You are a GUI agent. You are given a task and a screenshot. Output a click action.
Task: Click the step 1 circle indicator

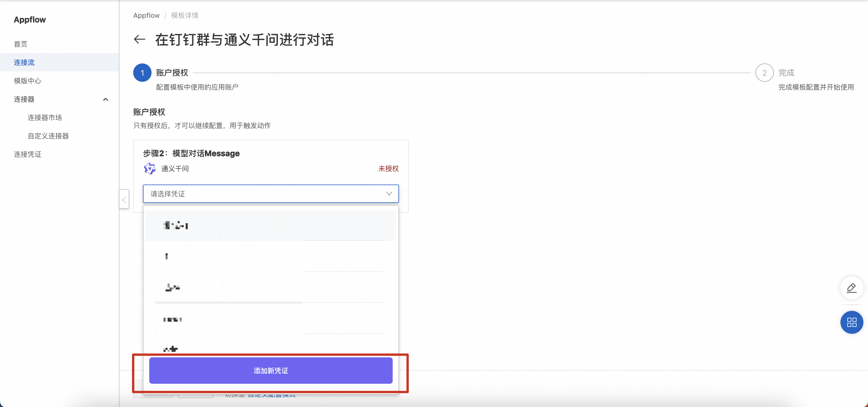click(142, 73)
